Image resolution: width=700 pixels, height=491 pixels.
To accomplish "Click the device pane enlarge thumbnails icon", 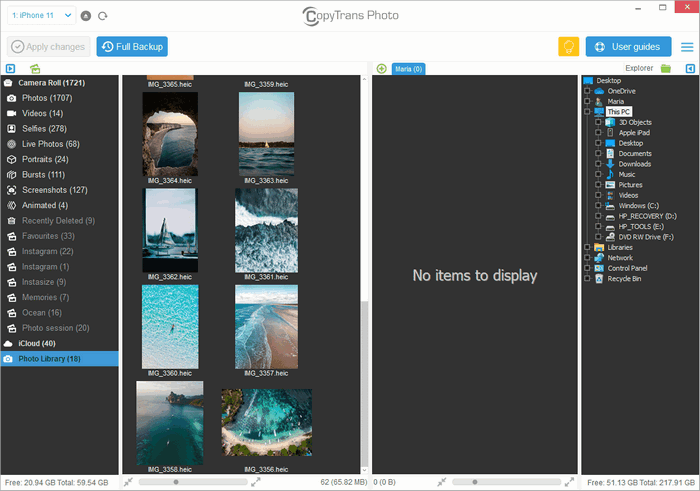I will tap(256, 482).
